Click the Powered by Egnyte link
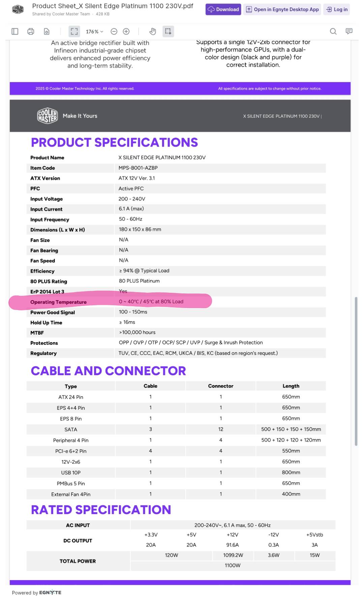 [37, 592]
